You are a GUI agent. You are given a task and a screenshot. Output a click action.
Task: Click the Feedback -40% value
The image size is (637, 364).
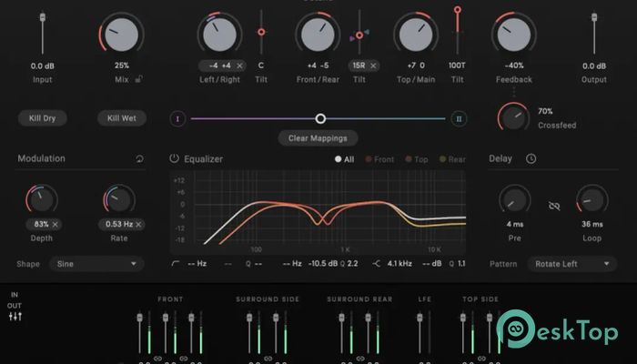pos(514,66)
